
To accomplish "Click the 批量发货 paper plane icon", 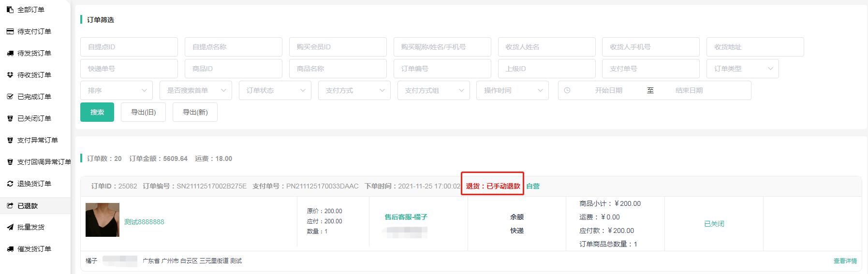I will (10, 227).
